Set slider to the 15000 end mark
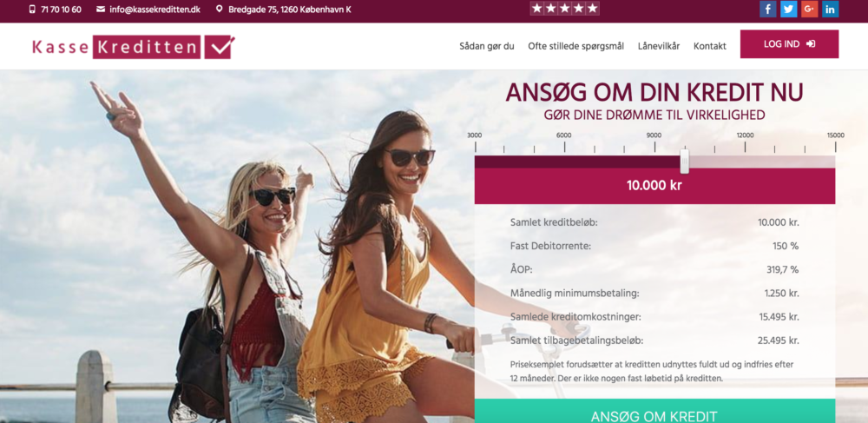Viewport: 868px width, 423px height. 835,147
